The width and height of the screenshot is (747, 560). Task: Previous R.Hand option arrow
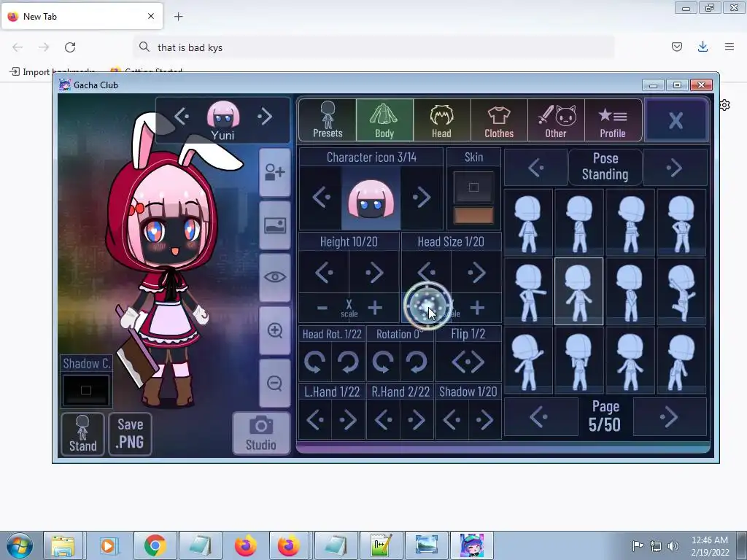[x=384, y=419]
